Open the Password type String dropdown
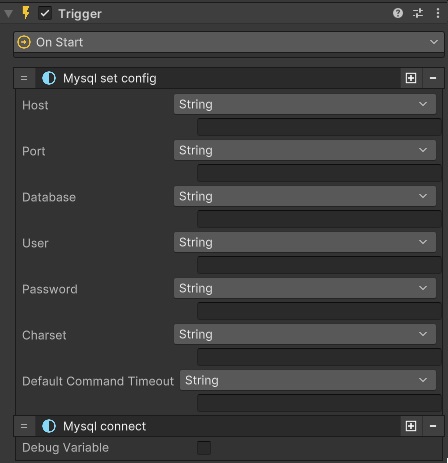Image resolution: width=448 pixels, height=463 pixels. tap(305, 288)
